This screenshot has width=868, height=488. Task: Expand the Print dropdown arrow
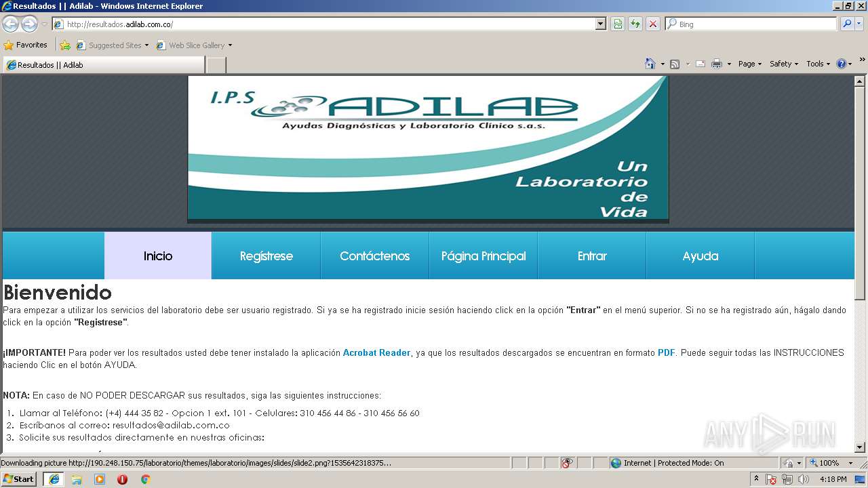729,64
